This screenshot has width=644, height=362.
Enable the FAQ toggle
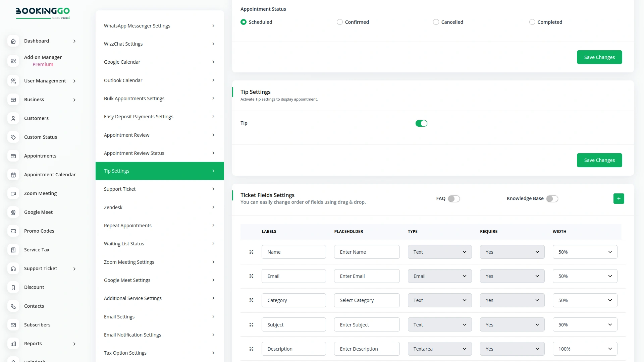454,198
